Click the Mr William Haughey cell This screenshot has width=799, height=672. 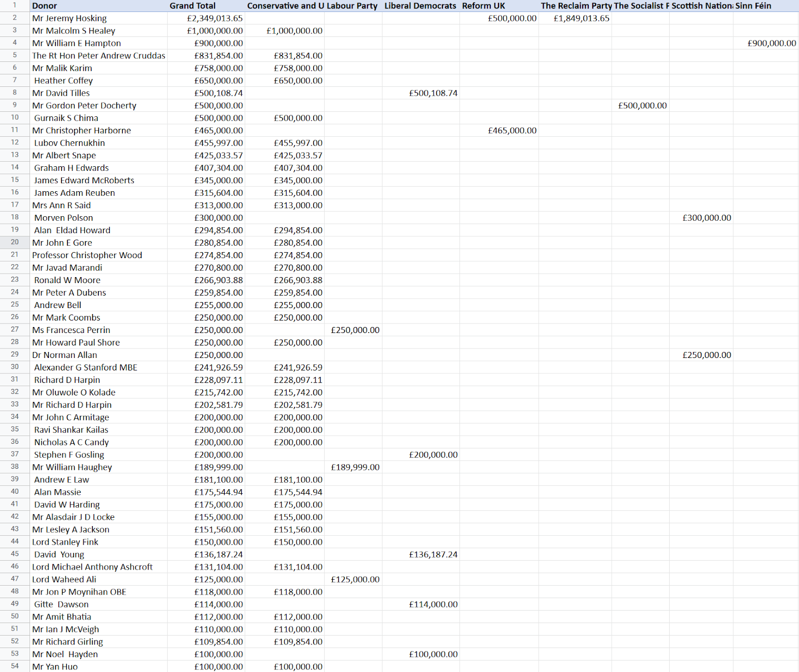pyautogui.click(x=98, y=468)
